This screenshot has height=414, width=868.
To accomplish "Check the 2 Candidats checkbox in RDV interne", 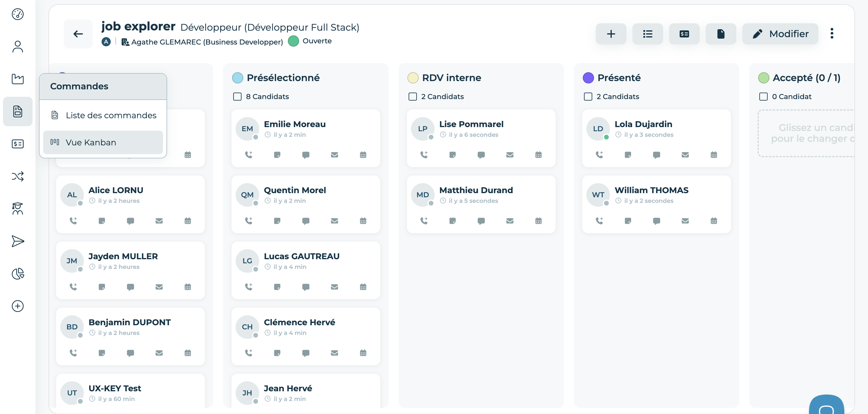I will 412,97.
